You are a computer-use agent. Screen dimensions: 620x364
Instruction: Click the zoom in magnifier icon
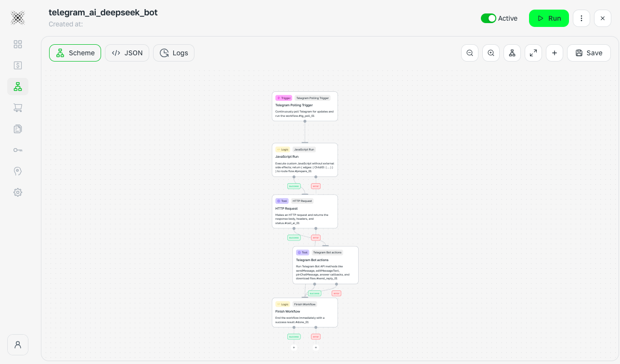pyautogui.click(x=491, y=53)
